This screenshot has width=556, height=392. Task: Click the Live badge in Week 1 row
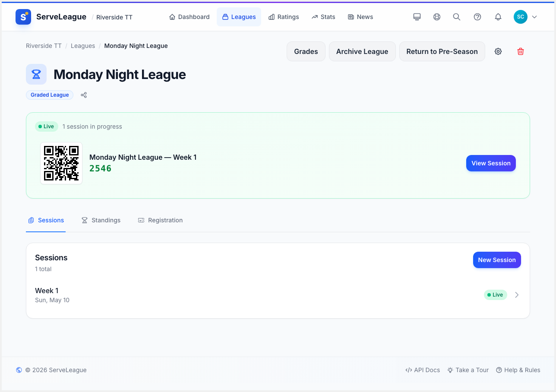pyautogui.click(x=495, y=295)
